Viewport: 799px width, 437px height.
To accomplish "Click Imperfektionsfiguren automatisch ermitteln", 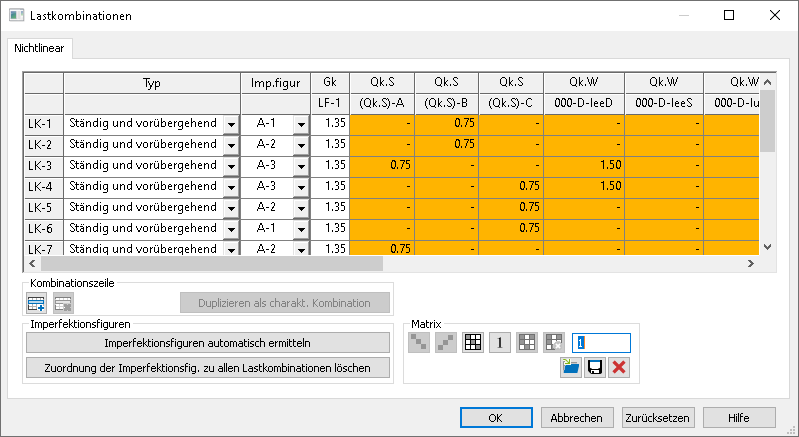I will [207, 343].
